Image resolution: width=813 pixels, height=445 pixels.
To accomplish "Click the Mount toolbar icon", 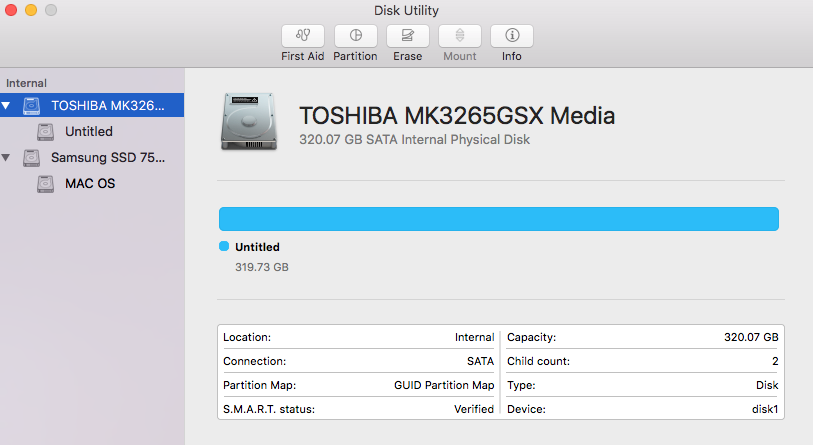I will (x=459, y=36).
